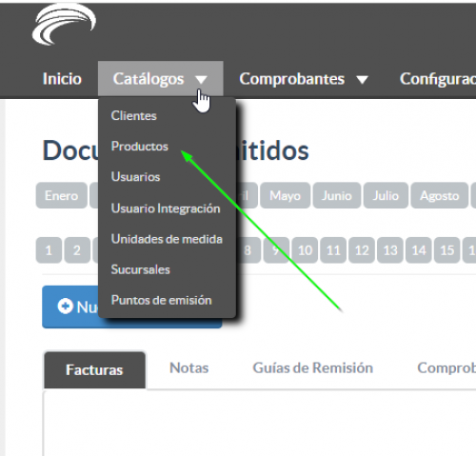Choose day 12 filter button
Screen dimensions: 476x456
tap(362, 250)
